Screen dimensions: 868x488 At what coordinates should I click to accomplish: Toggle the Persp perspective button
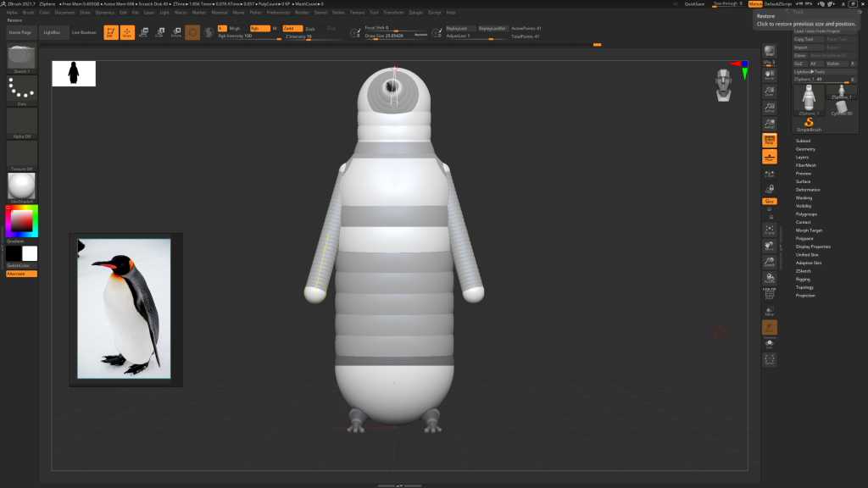pyautogui.click(x=770, y=140)
